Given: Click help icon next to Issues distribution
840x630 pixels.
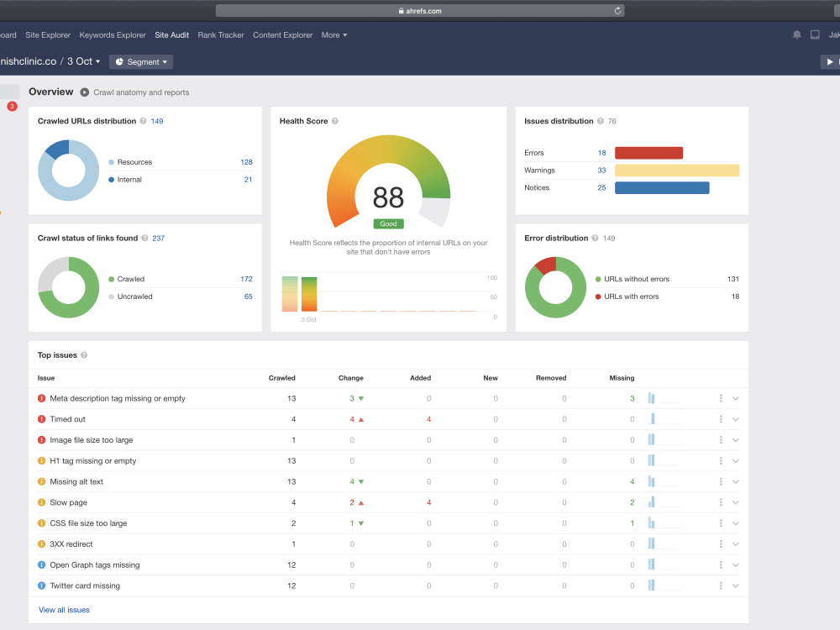Looking at the screenshot, I should click(x=601, y=121).
